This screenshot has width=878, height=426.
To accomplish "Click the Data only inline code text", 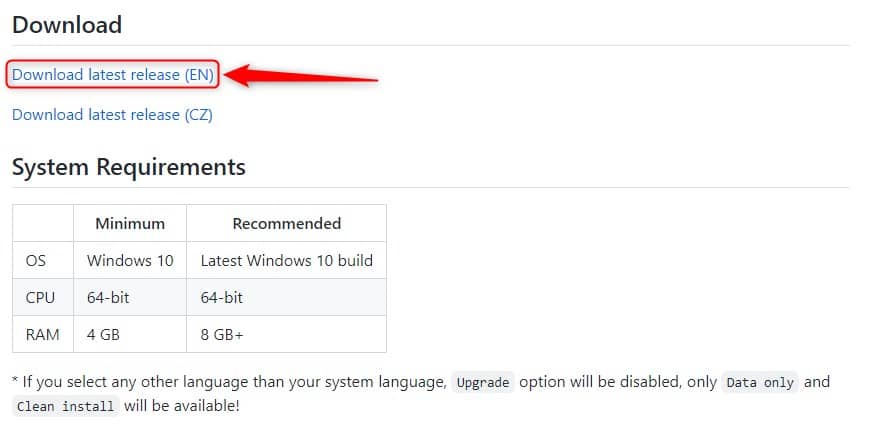I will pyautogui.click(x=760, y=382).
